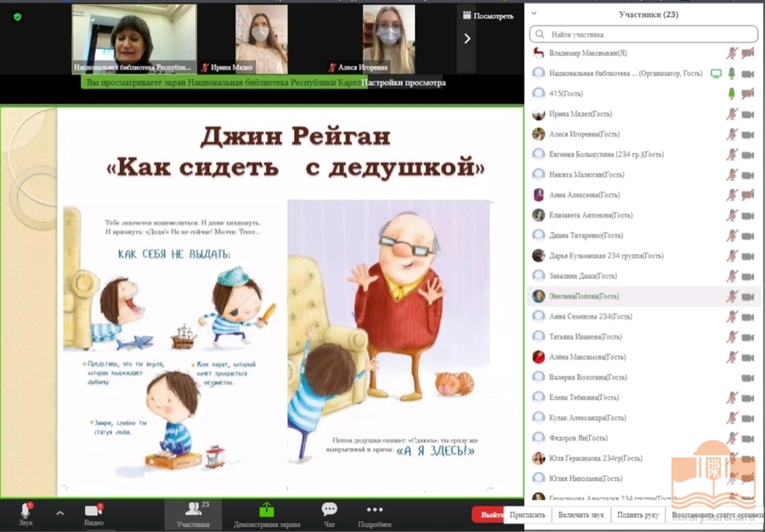Viewport: 765px width, 532px height.
Task: Collapse participants panel with top chevron
Action: 534,14
